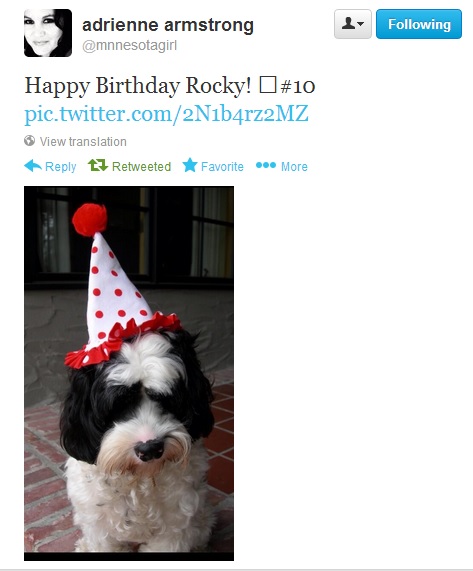This screenshot has width=473, height=571.
Task: Show the translation via View translation
Action: pos(83,141)
